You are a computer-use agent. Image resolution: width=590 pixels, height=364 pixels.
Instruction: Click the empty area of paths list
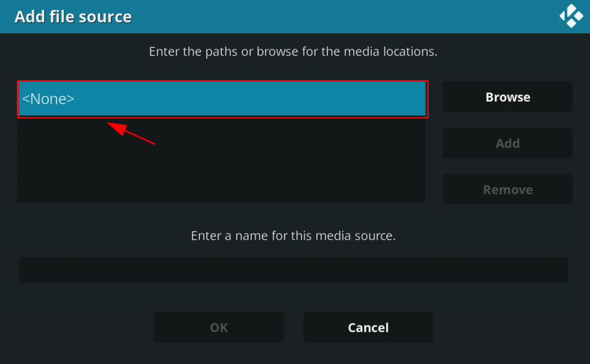(221, 167)
